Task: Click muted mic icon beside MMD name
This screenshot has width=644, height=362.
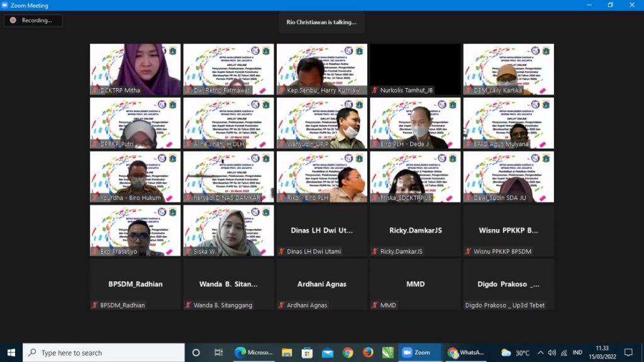Action: pyautogui.click(x=374, y=305)
